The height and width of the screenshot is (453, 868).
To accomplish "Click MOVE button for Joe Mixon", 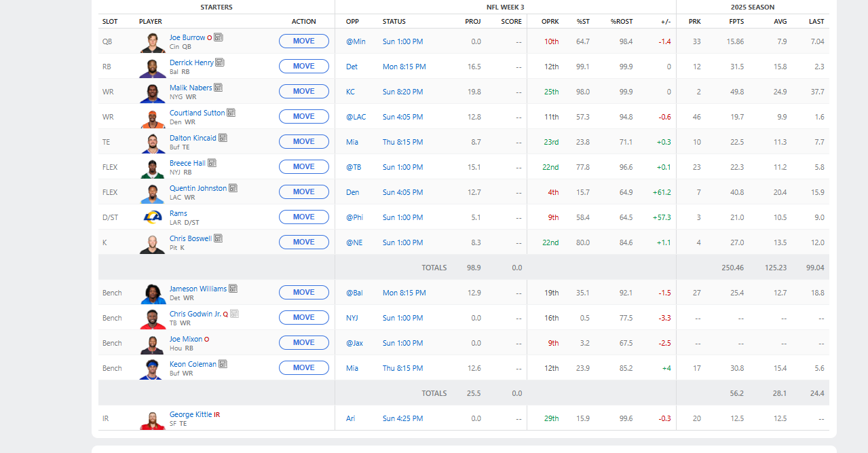I will [304, 343].
